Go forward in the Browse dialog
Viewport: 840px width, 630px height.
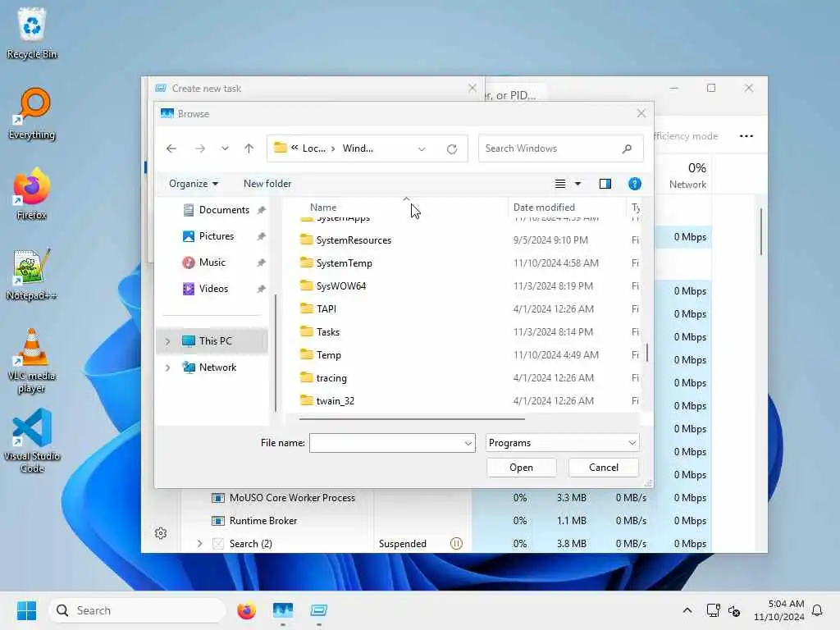pyautogui.click(x=200, y=148)
